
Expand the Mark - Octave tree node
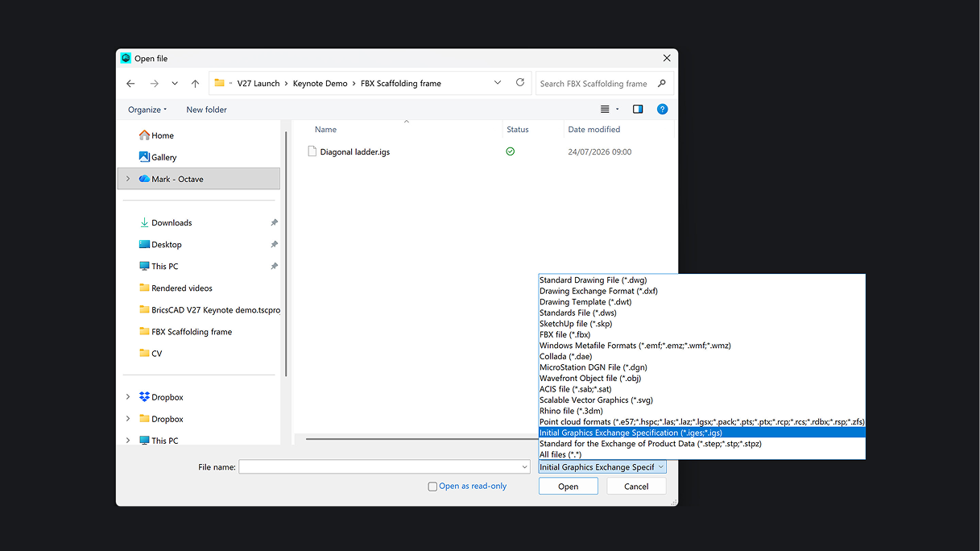coord(128,179)
